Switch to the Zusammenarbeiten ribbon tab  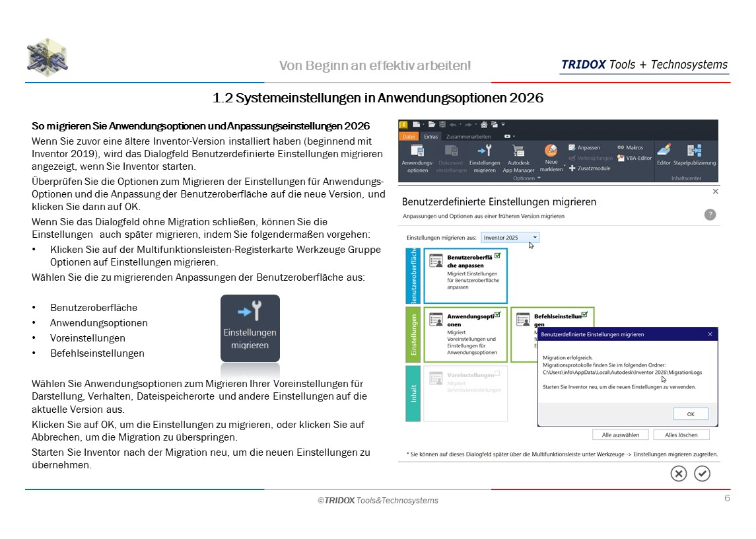pyautogui.click(x=468, y=136)
